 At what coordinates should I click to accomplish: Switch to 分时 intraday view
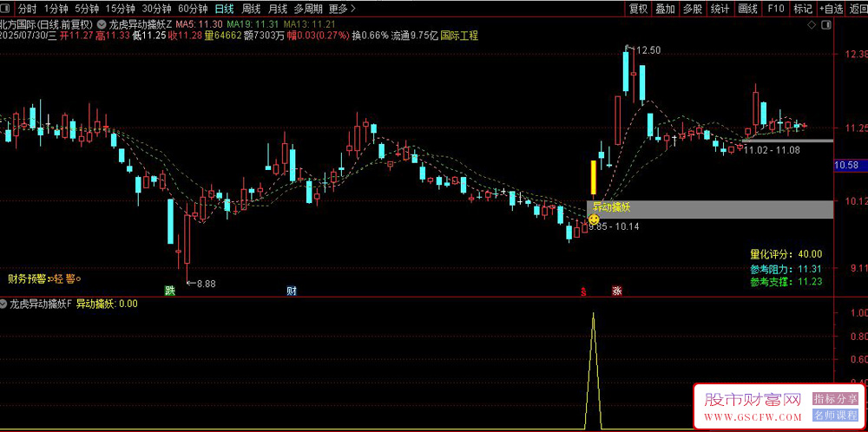[27, 9]
